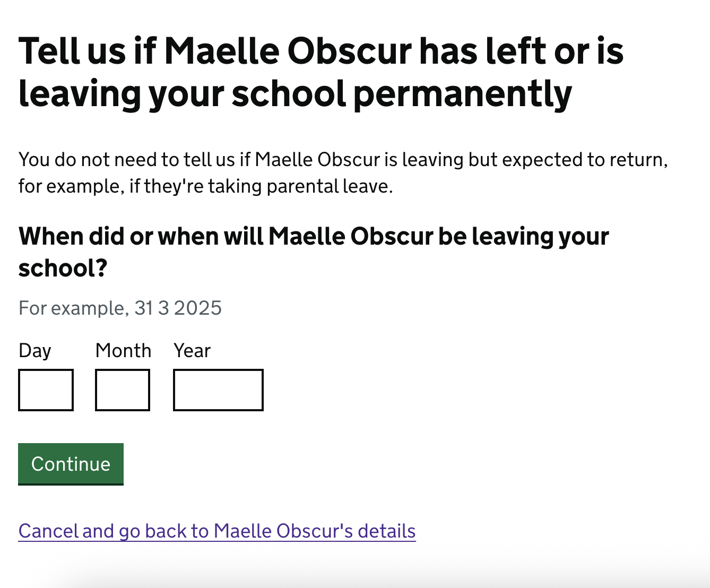Cancel and go back to Maelle Obscur's details

[x=217, y=531]
